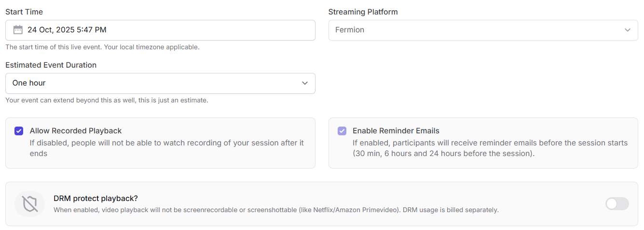Image resolution: width=644 pixels, height=230 pixels.
Task: Click the local timezone hint under Start Time
Action: click(102, 47)
